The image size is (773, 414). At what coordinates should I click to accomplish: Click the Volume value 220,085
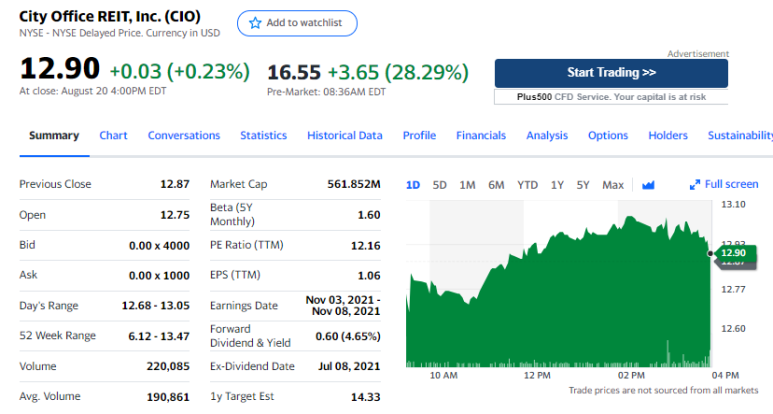pos(168,366)
